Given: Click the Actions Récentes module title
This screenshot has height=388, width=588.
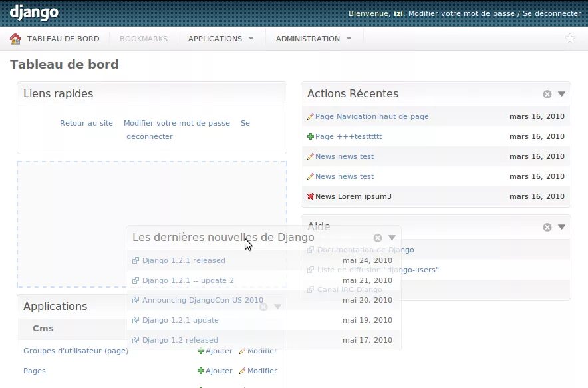Looking at the screenshot, I should click(353, 93).
